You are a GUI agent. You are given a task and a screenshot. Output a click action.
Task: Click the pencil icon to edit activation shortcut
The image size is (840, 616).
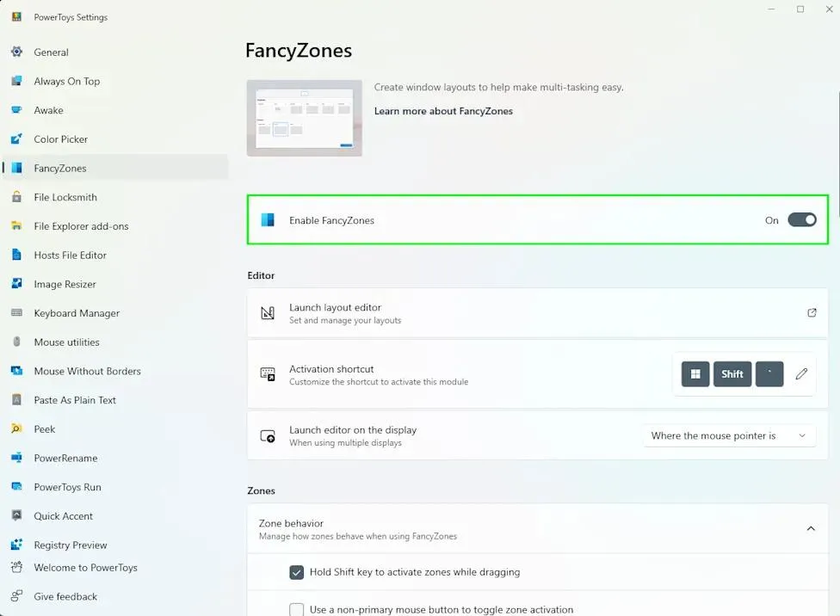tap(801, 374)
